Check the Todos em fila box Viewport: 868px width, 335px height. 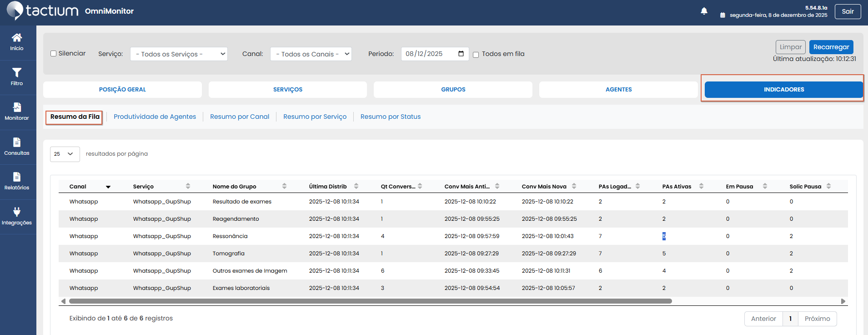(x=476, y=55)
